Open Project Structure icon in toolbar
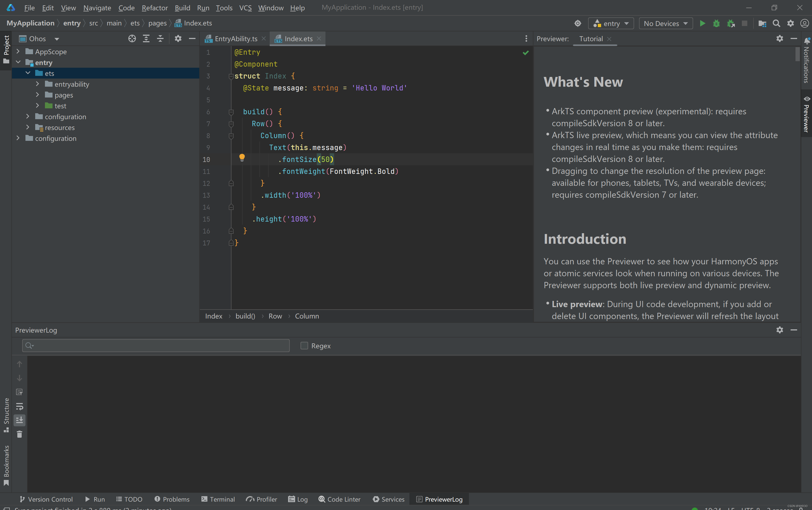This screenshot has width=812, height=510. pyautogui.click(x=762, y=23)
